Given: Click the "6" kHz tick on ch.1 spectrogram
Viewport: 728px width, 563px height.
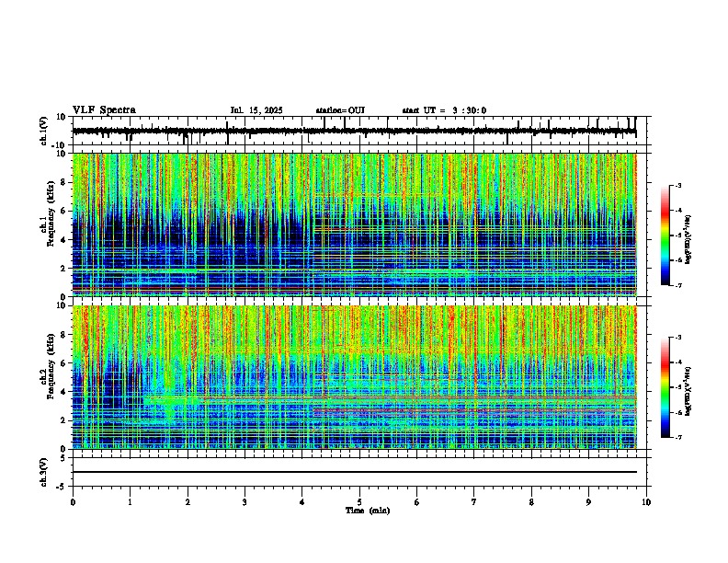Looking at the screenshot, I should [x=63, y=211].
